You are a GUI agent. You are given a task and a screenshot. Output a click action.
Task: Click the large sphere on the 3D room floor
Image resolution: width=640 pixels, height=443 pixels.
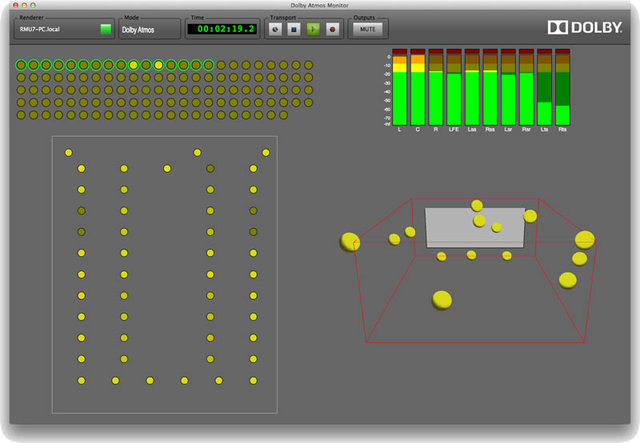[442, 300]
